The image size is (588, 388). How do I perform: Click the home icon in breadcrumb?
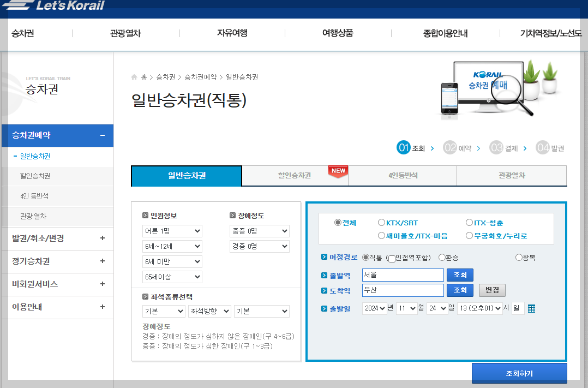[134, 77]
